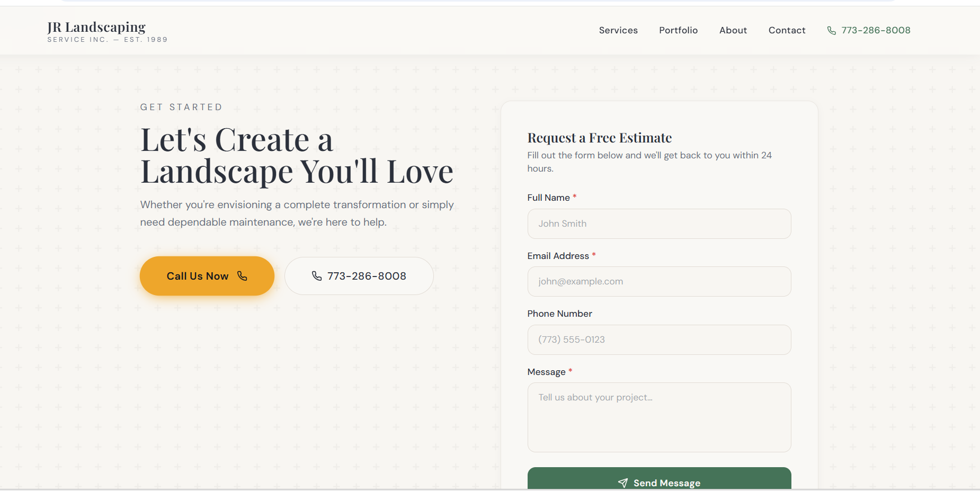Click into the Message text area
This screenshot has width=980, height=491.
pyautogui.click(x=660, y=417)
